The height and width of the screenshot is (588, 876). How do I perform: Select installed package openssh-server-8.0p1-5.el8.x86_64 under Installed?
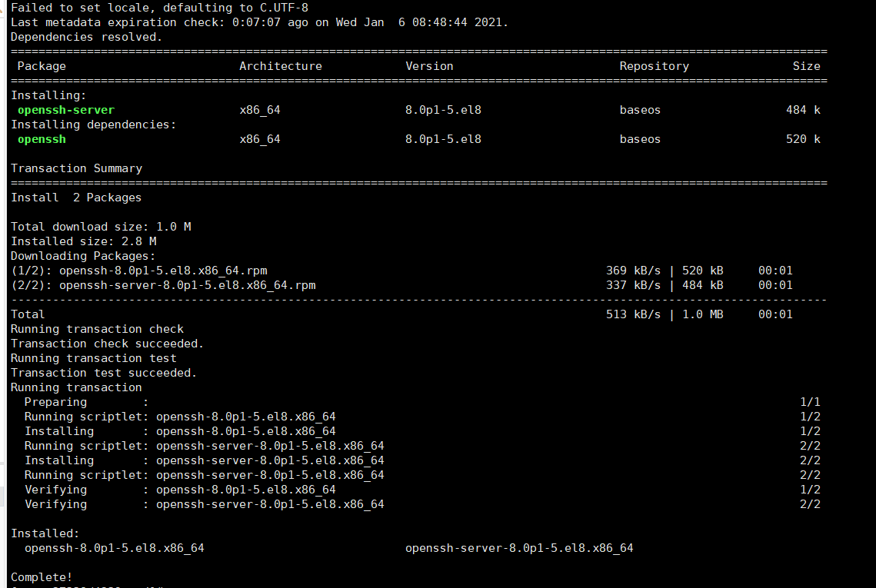(x=519, y=547)
